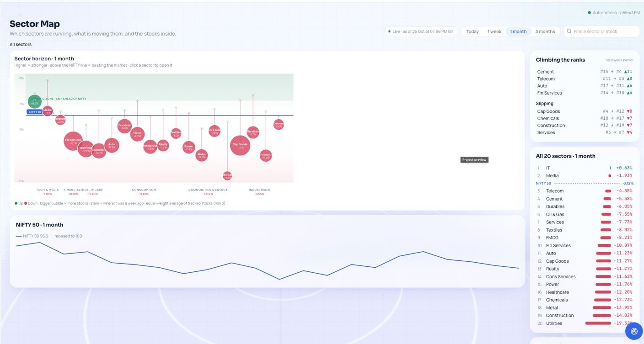This screenshot has width=644, height=344.
Task: Select the 1 month tab
Action: pos(518,32)
